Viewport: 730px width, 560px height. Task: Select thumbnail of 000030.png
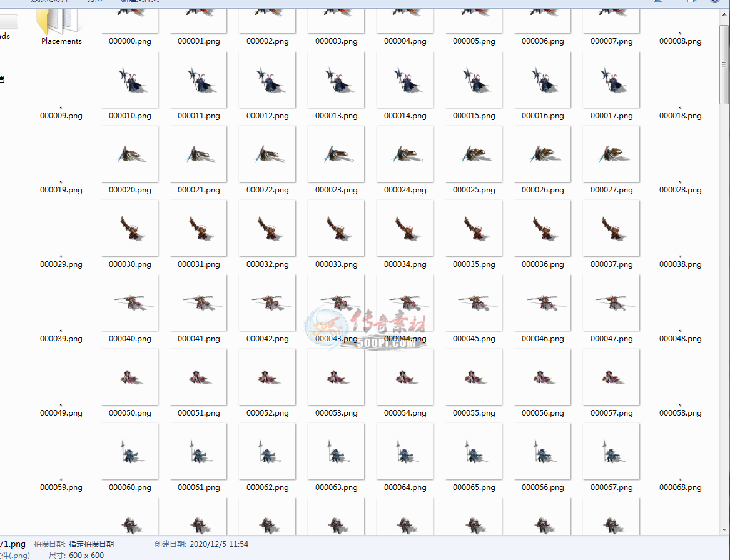tap(129, 228)
